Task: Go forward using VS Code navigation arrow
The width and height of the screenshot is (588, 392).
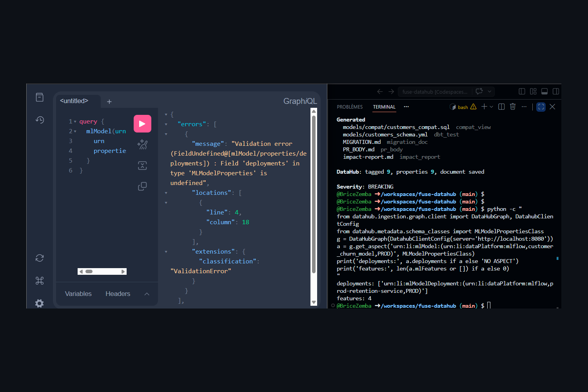Action: [391, 91]
